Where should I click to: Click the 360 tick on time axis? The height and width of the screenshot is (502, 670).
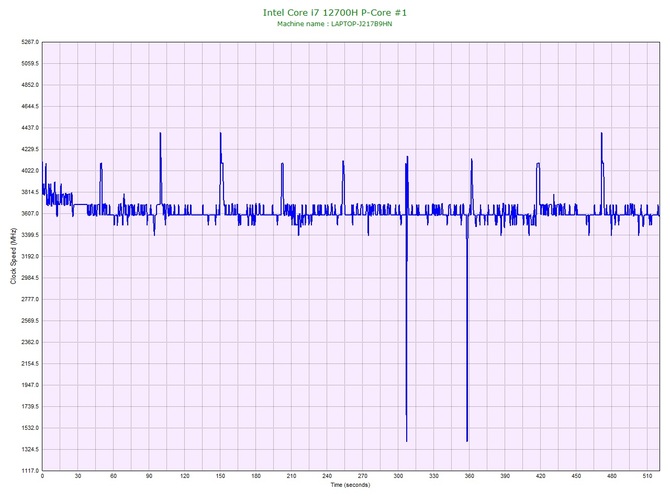point(469,476)
